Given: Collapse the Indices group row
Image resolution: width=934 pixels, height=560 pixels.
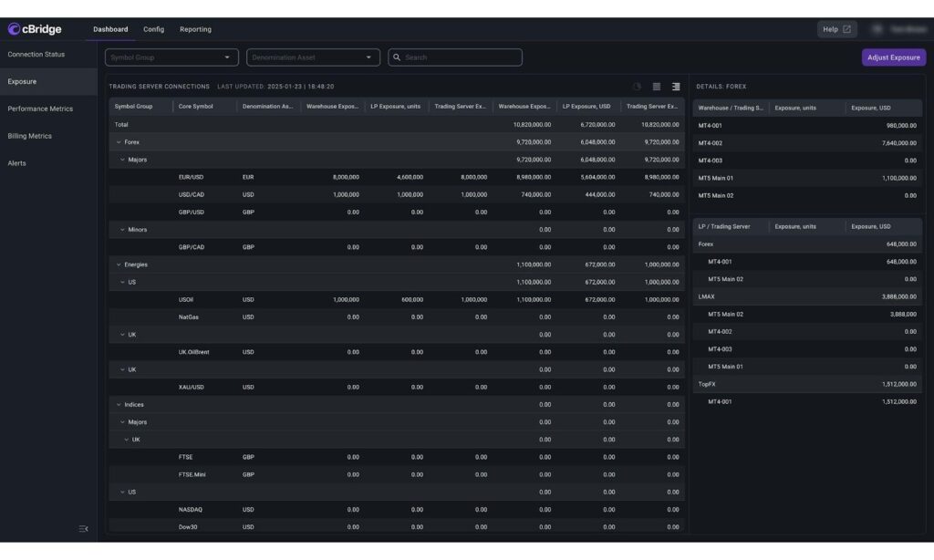Looking at the screenshot, I should pos(119,405).
